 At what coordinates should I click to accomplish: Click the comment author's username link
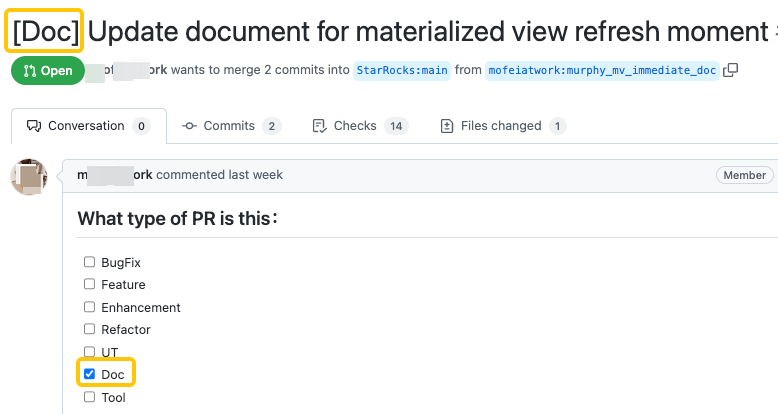(x=115, y=175)
